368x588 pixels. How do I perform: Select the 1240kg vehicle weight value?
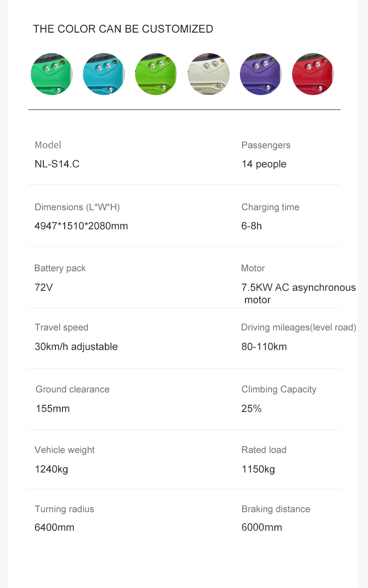pyautogui.click(x=51, y=469)
